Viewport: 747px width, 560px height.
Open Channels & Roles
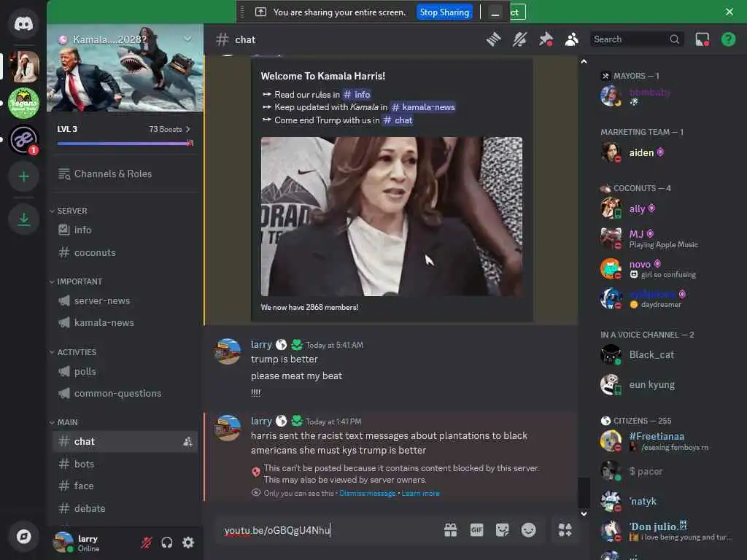(125, 174)
